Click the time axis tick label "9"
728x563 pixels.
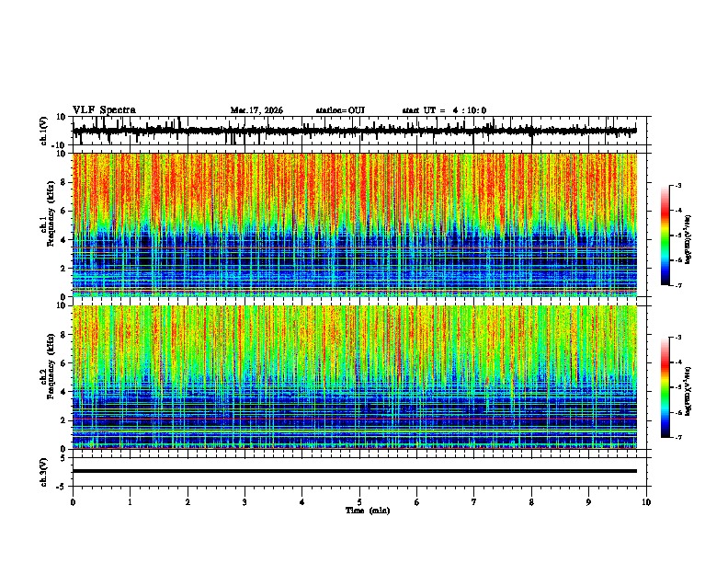pos(588,502)
